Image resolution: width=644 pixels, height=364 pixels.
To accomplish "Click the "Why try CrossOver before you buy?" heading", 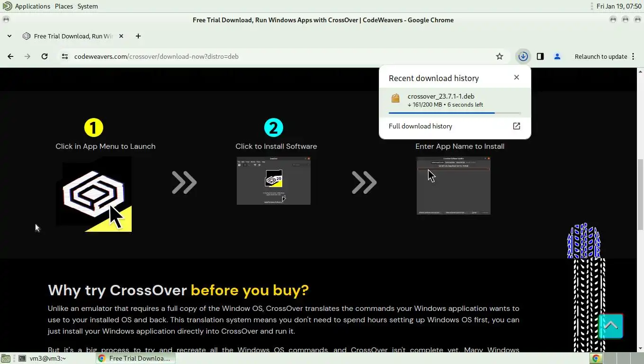I will pos(179,290).
